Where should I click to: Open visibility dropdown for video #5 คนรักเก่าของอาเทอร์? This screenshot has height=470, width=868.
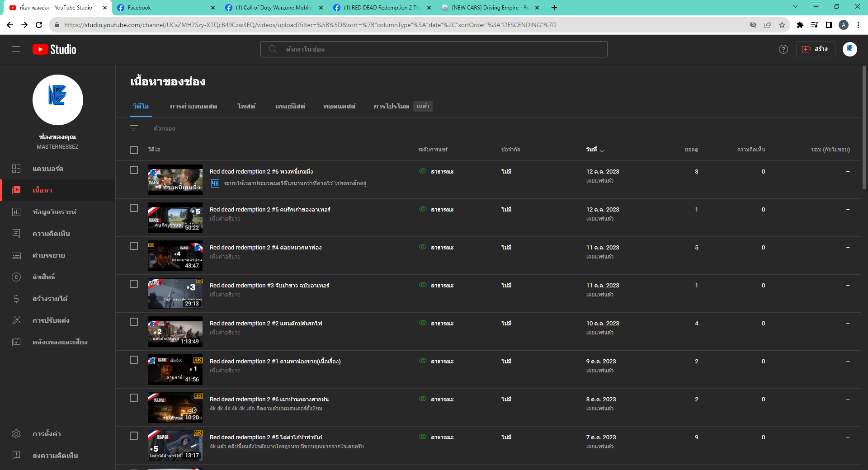(x=436, y=210)
